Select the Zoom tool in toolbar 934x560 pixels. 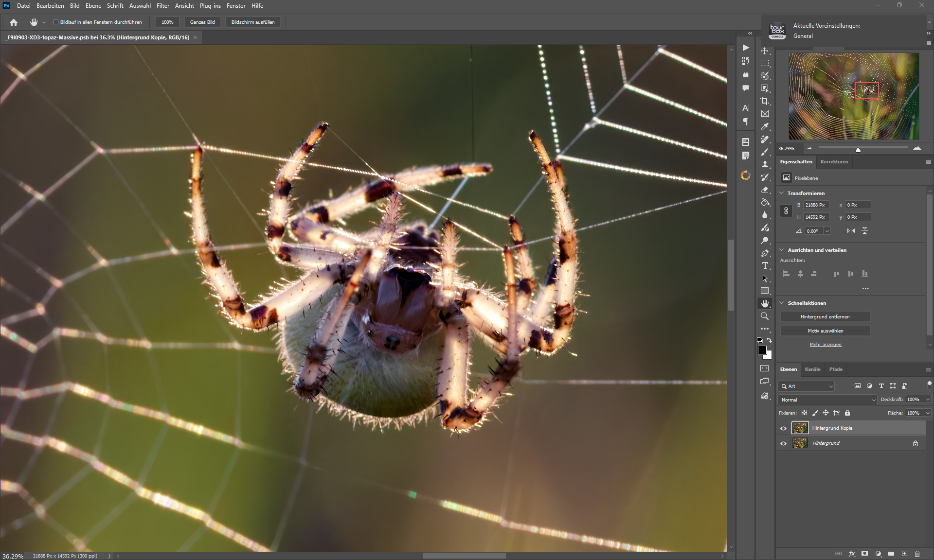click(x=765, y=316)
